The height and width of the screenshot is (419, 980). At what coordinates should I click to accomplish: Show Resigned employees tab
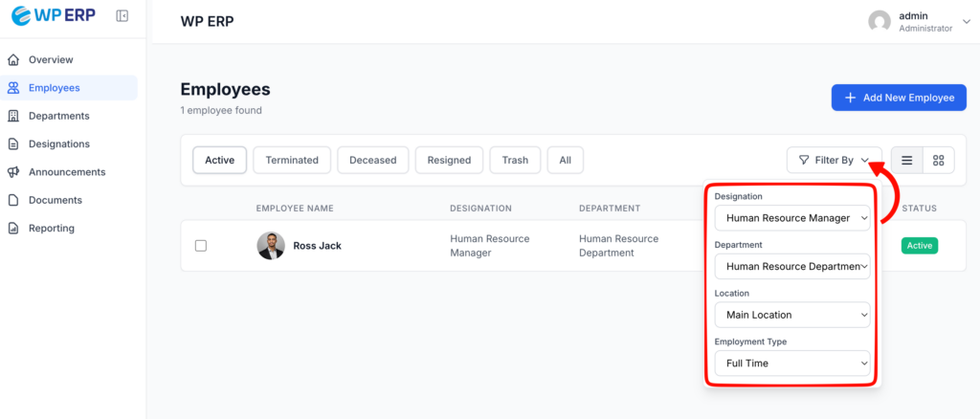449,160
